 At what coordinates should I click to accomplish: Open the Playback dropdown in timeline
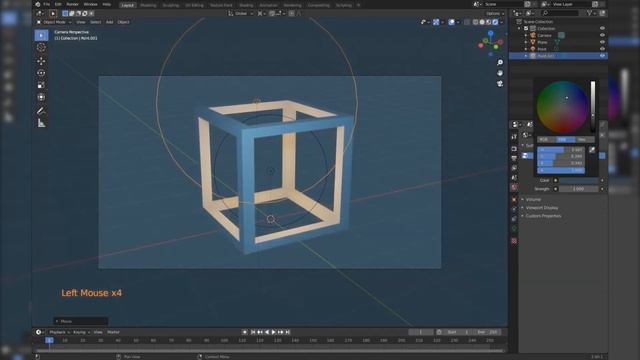coord(59,332)
